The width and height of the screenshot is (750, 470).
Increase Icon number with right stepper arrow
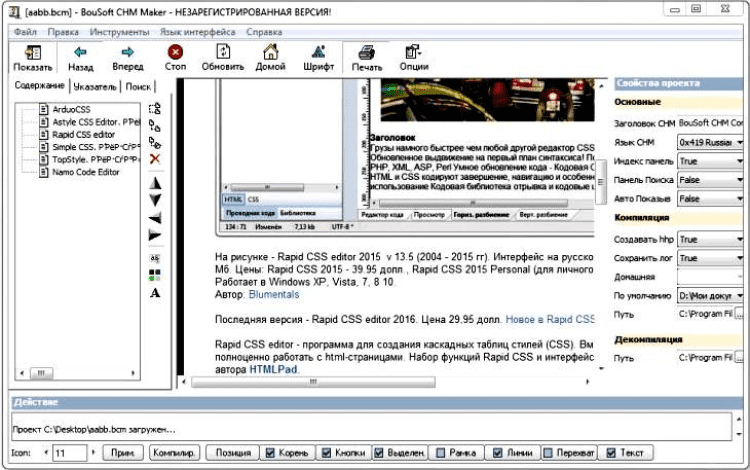93,452
